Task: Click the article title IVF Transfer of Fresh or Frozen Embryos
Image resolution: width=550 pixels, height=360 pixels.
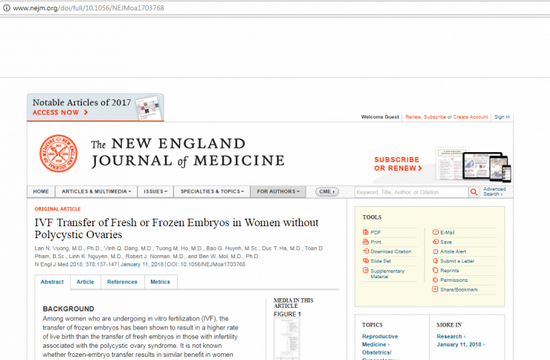Action: pos(176,228)
